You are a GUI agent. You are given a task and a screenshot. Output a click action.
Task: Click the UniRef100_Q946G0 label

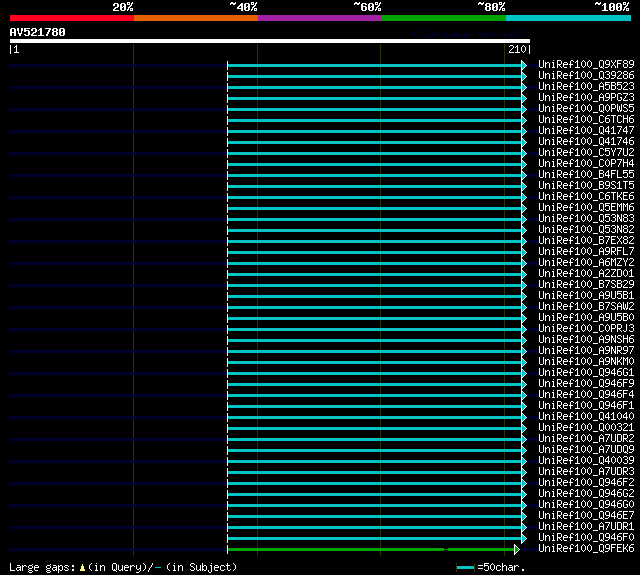586,505
